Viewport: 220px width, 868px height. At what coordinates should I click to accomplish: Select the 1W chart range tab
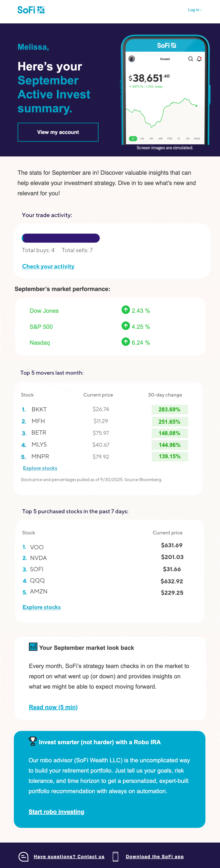click(142, 139)
